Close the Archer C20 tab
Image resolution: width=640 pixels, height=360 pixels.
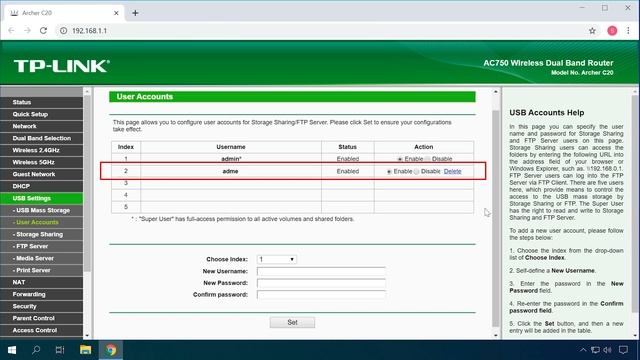coord(116,13)
